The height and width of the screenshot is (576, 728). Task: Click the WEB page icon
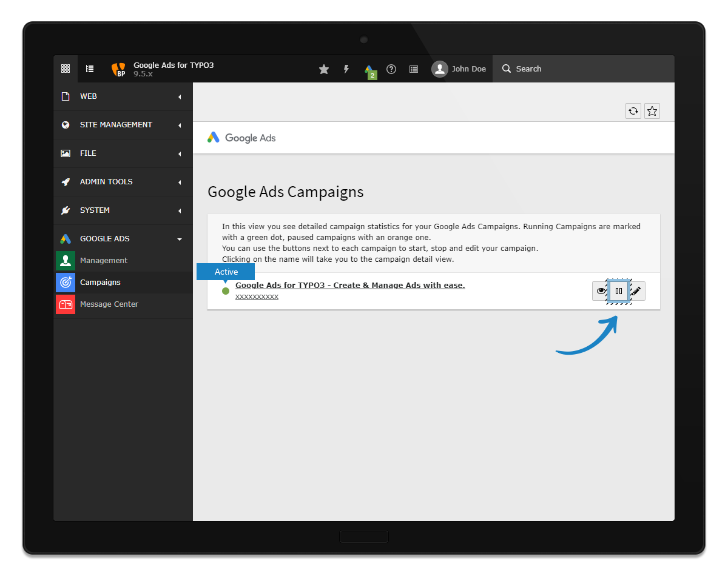click(x=66, y=96)
